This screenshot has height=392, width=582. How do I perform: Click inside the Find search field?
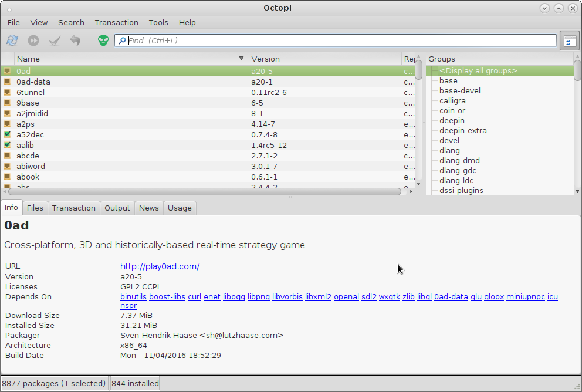pos(340,40)
